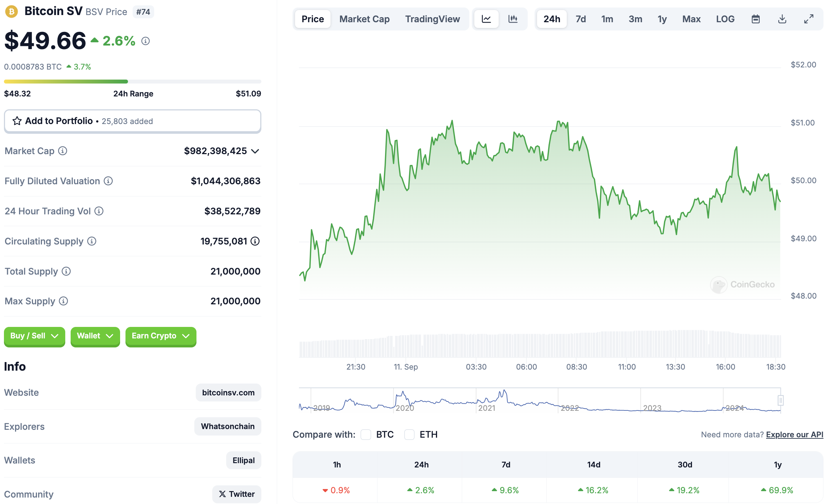The height and width of the screenshot is (504, 826).
Task: Open the Earn Crypto dropdown
Action: pos(161,336)
